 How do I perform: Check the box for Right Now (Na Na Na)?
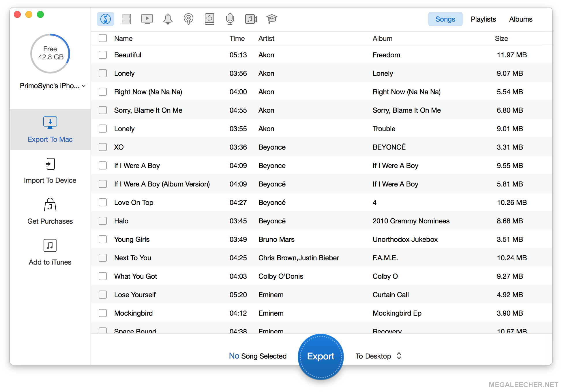pyautogui.click(x=103, y=92)
